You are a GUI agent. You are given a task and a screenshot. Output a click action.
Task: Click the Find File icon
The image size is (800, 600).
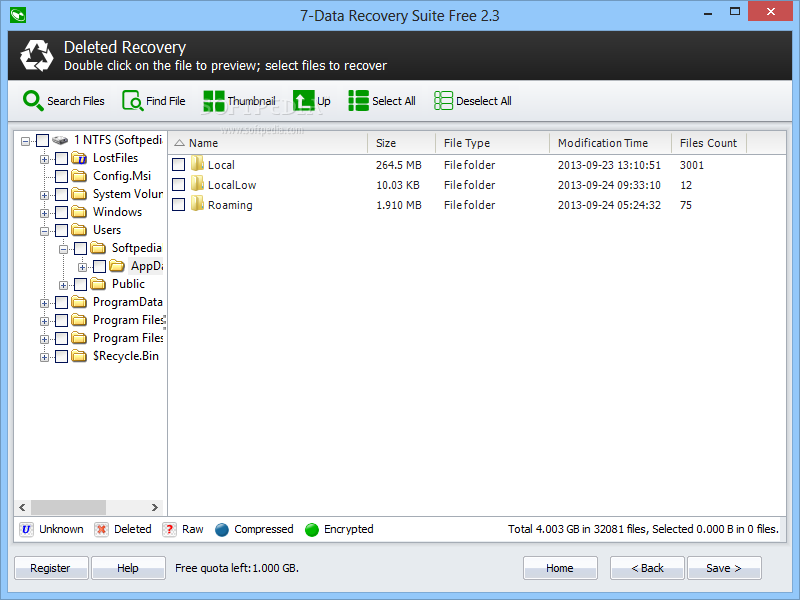133,101
